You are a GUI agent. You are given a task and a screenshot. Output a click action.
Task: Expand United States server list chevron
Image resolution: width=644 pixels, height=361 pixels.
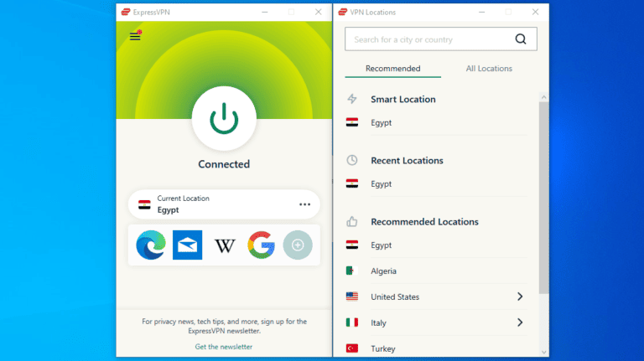click(520, 297)
